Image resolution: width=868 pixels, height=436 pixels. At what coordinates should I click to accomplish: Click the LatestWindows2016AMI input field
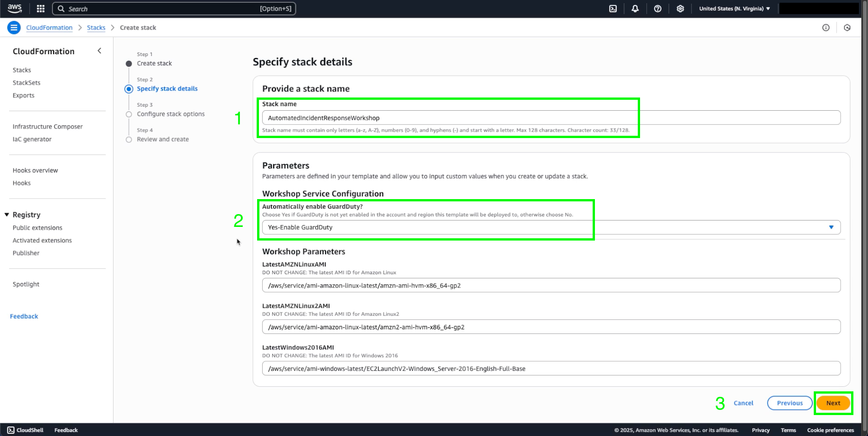pos(551,368)
